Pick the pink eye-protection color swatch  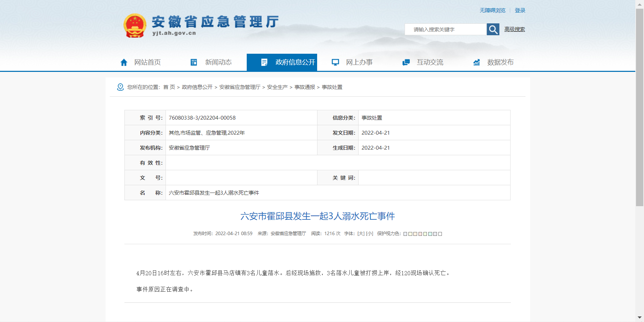[x=420, y=234]
